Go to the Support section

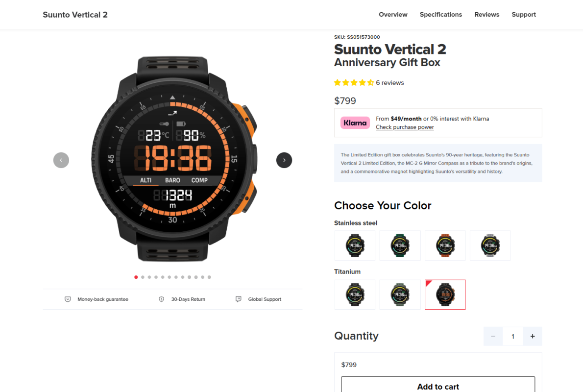[524, 15]
